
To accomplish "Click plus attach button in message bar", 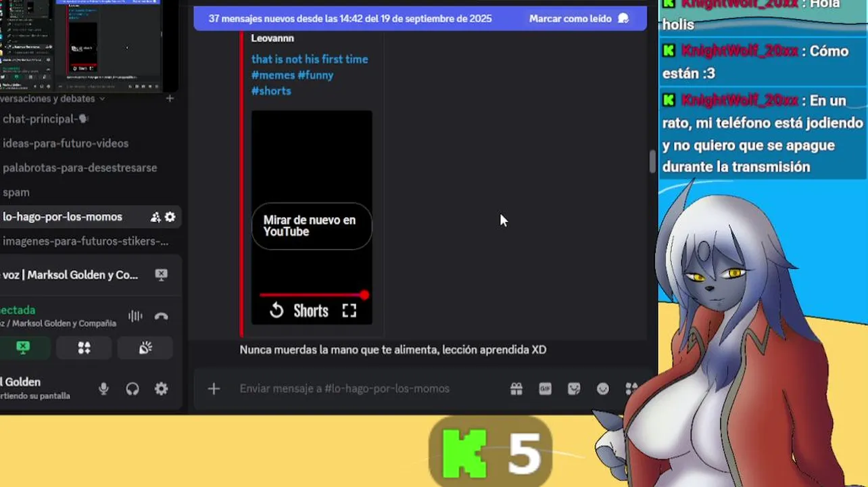I will coord(214,389).
